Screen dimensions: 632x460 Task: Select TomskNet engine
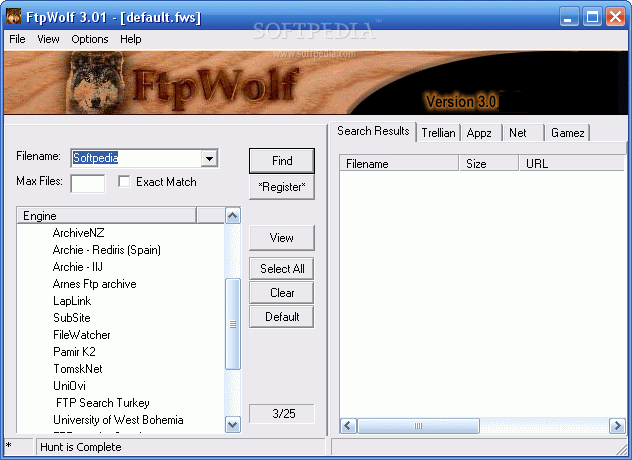[x=78, y=369]
